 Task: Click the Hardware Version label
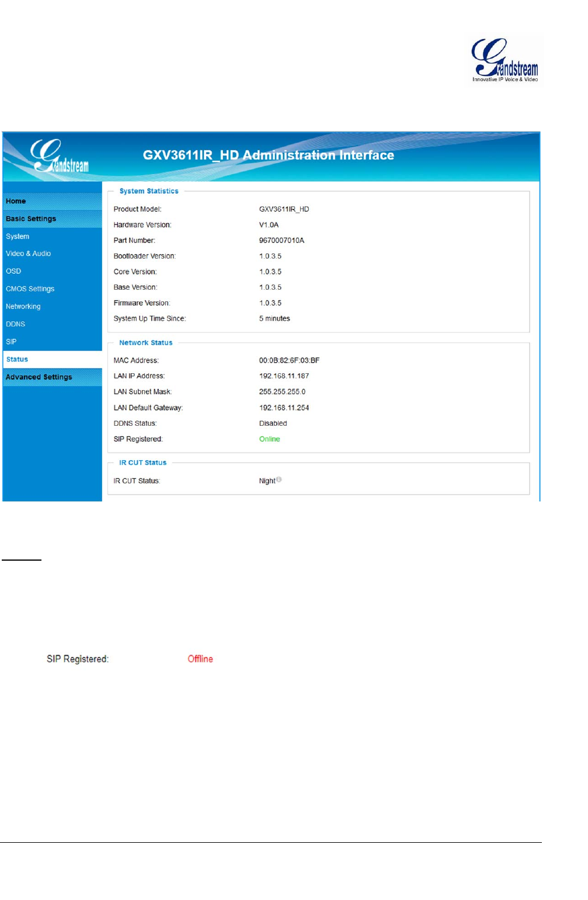pos(142,225)
